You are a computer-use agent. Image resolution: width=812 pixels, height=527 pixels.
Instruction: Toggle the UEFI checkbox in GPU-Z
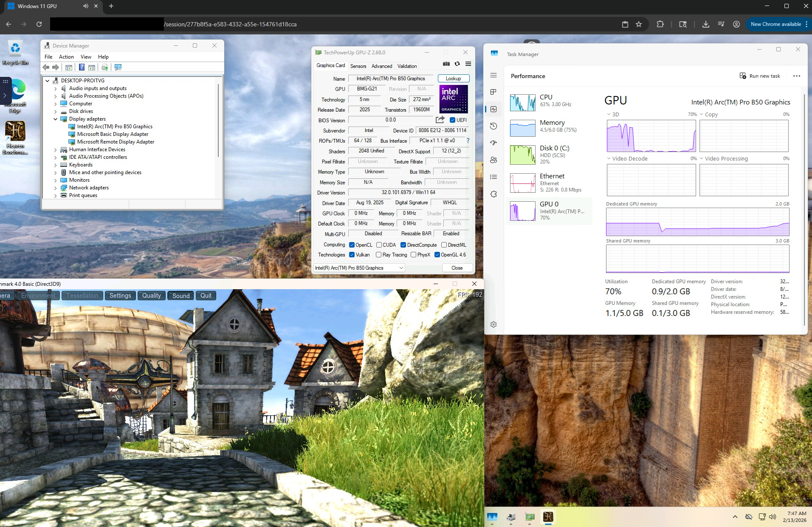point(453,120)
